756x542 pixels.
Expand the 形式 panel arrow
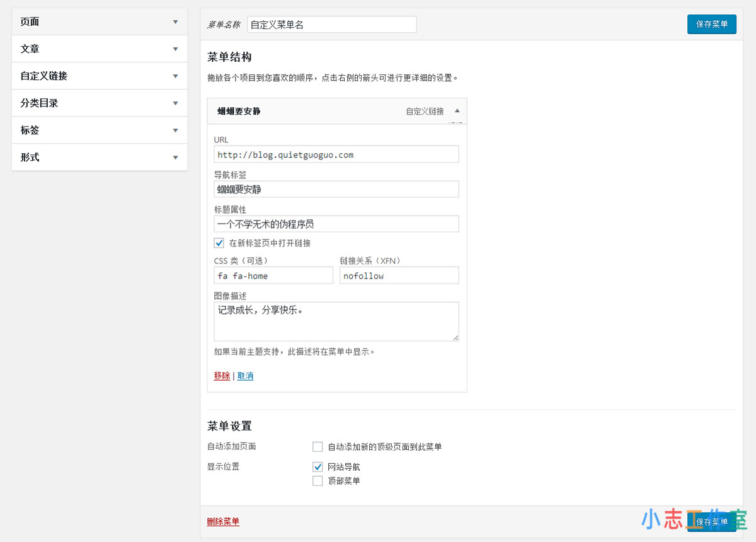pyautogui.click(x=176, y=158)
